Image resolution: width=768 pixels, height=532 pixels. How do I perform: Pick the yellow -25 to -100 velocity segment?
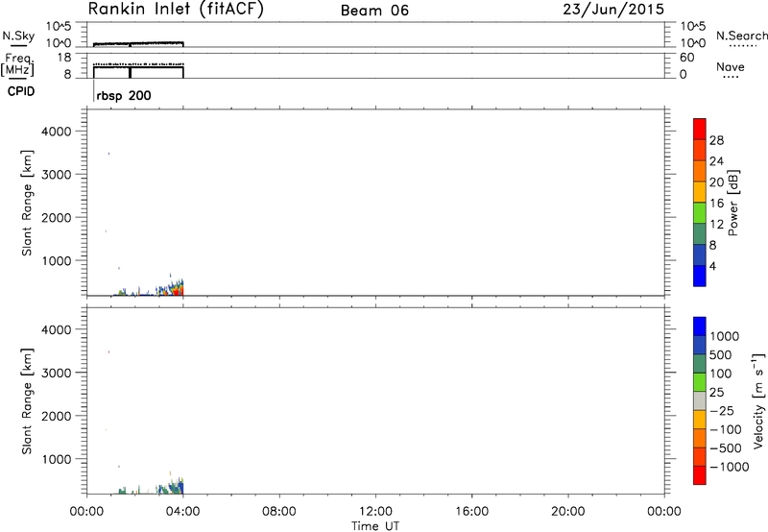tap(700, 420)
